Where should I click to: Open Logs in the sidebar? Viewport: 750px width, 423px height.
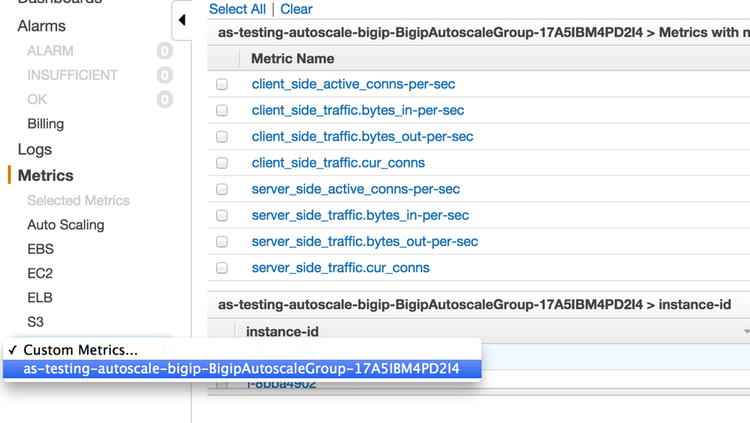coord(35,149)
